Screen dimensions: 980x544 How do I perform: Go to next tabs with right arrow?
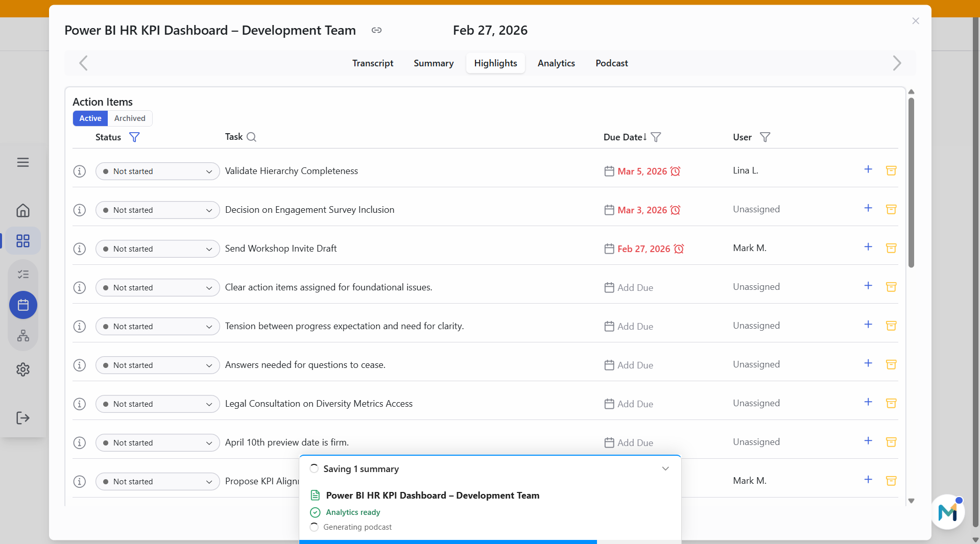(897, 63)
